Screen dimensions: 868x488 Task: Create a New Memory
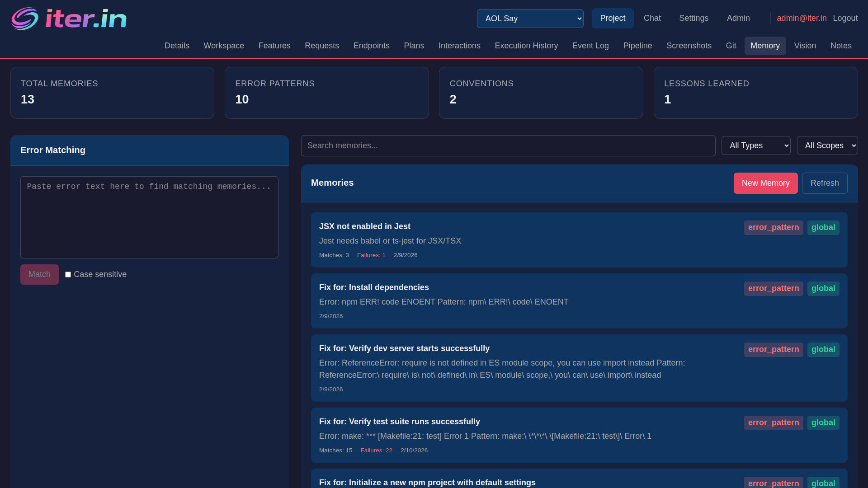(765, 183)
